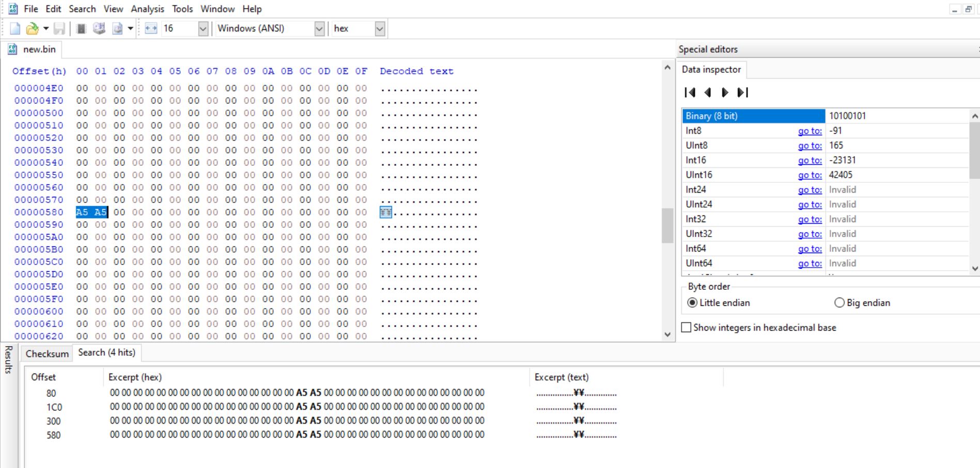Viewport: 980px width, 468px height.
Task: Select the Big endian byte order
Action: 862,303
